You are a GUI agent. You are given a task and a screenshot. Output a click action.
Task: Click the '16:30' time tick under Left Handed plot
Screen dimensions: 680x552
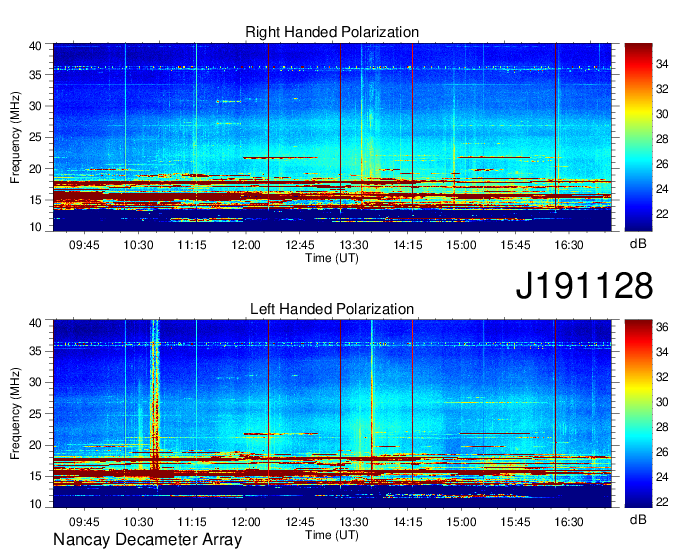pyautogui.click(x=569, y=522)
